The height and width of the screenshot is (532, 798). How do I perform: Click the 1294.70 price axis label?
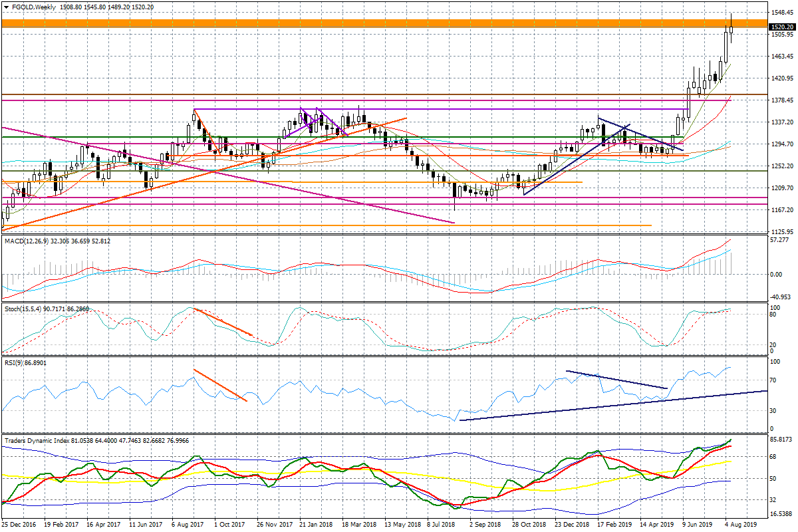click(782, 144)
